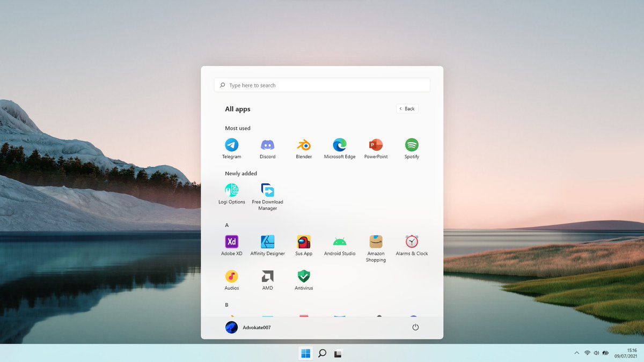
Task: Click the Type here to search field
Action: (x=322, y=85)
